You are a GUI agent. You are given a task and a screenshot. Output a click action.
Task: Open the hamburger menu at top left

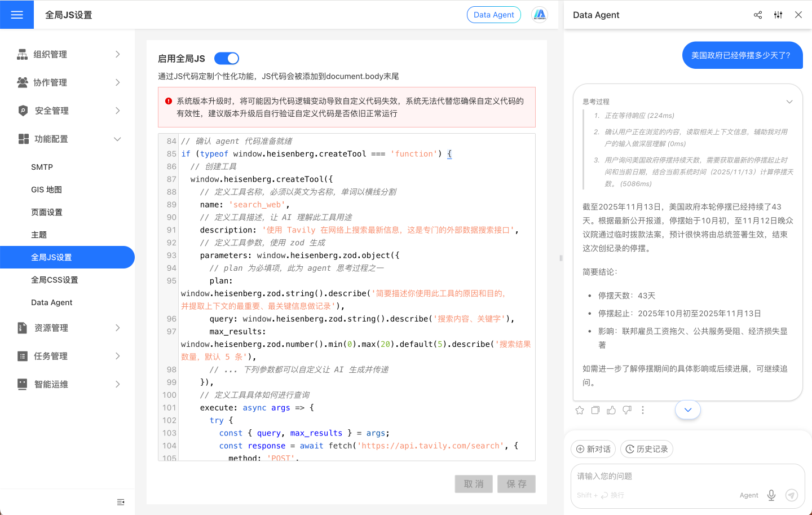[16, 14]
